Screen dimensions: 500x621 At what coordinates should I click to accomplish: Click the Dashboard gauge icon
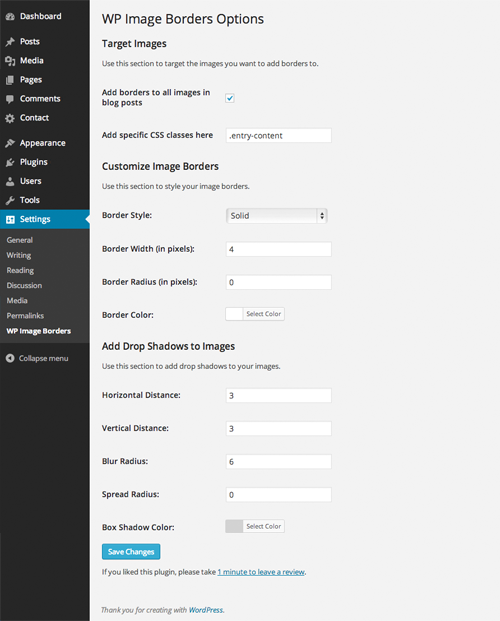(x=10, y=17)
